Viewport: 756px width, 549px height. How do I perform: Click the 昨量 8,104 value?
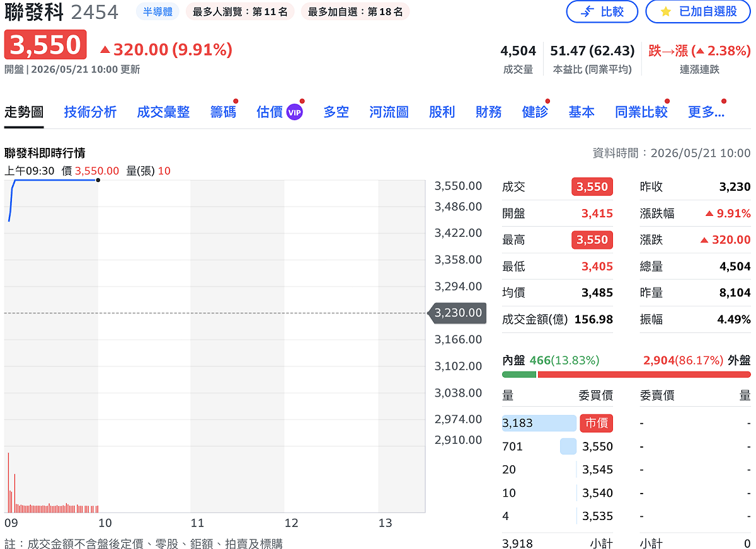tap(735, 293)
